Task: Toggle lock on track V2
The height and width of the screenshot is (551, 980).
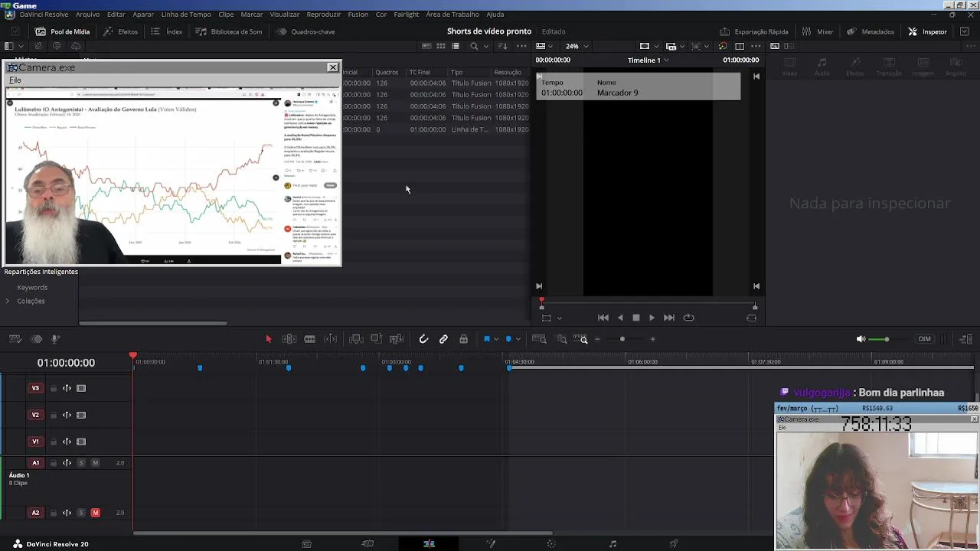Action: tap(54, 415)
